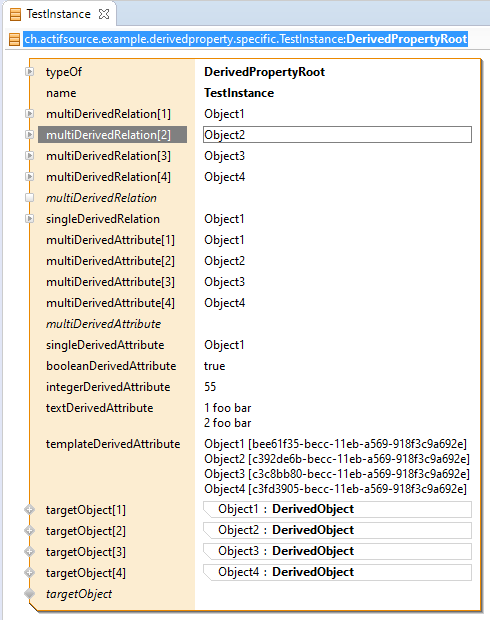
Task: Click the integer value 55
Action: pos(210,387)
